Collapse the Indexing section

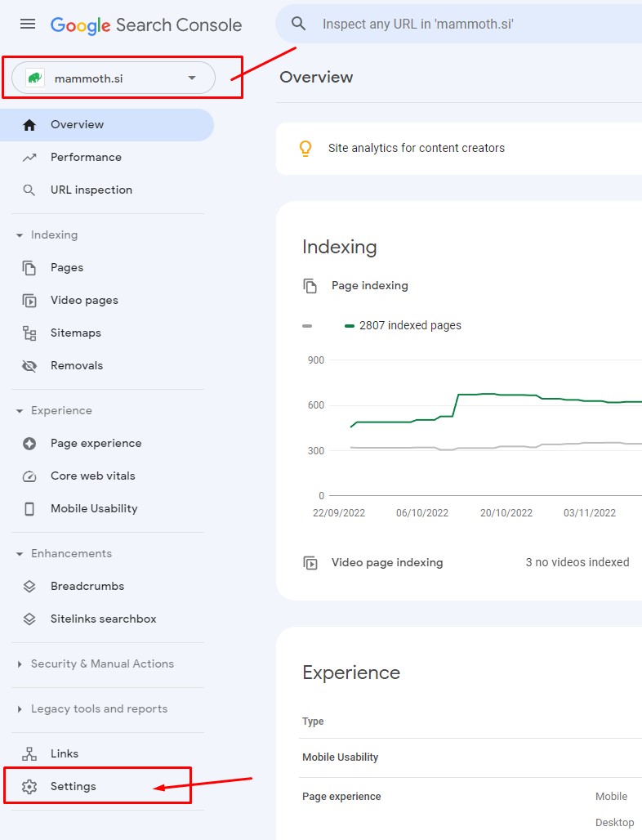click(20, 235)
